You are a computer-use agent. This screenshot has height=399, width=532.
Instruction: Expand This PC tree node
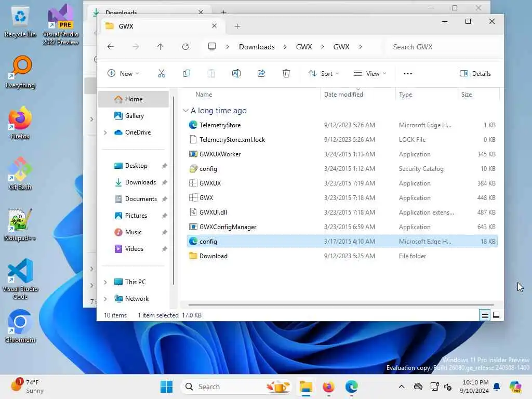click(105, 282)
